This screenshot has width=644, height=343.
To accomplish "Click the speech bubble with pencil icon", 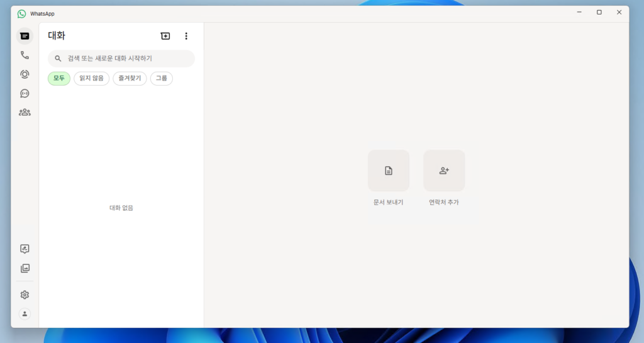I will [25, 249].
